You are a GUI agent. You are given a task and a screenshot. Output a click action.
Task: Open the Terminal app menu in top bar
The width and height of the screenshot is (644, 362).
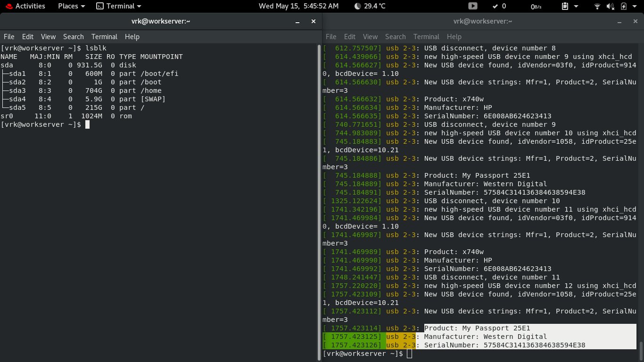[119, 6]
